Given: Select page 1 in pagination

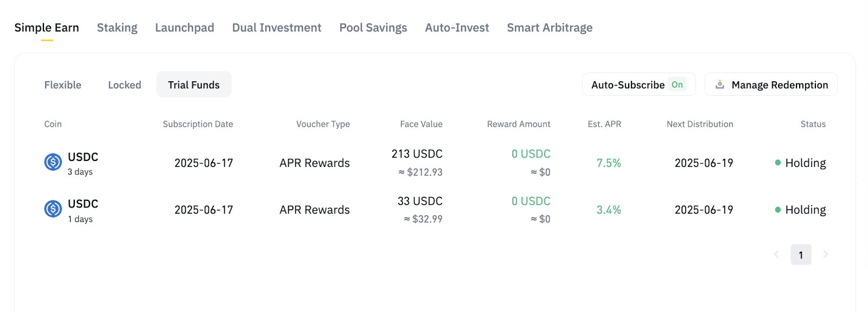Looking at the screenshot, I should [801, 255].
